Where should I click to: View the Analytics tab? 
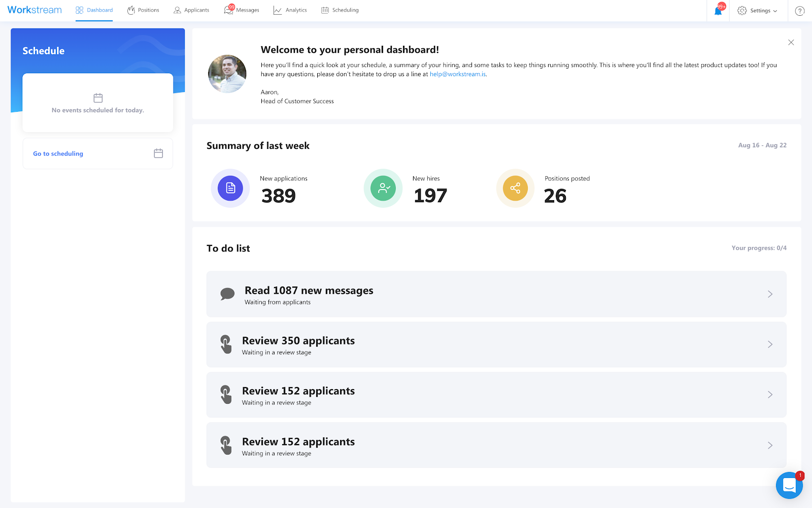pos(290,10)
